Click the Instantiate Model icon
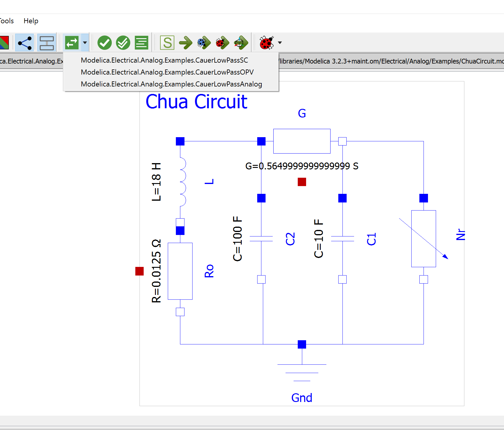 point(141,42)
